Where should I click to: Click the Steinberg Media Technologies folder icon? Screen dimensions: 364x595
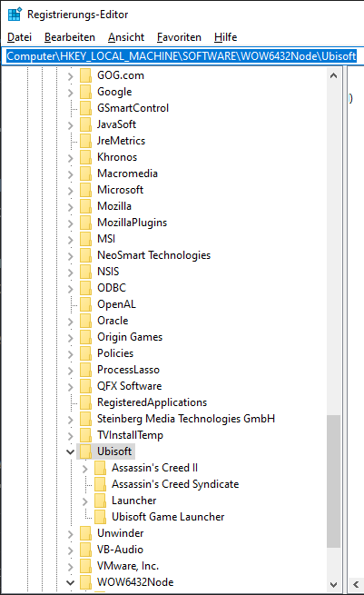point(85,419)
